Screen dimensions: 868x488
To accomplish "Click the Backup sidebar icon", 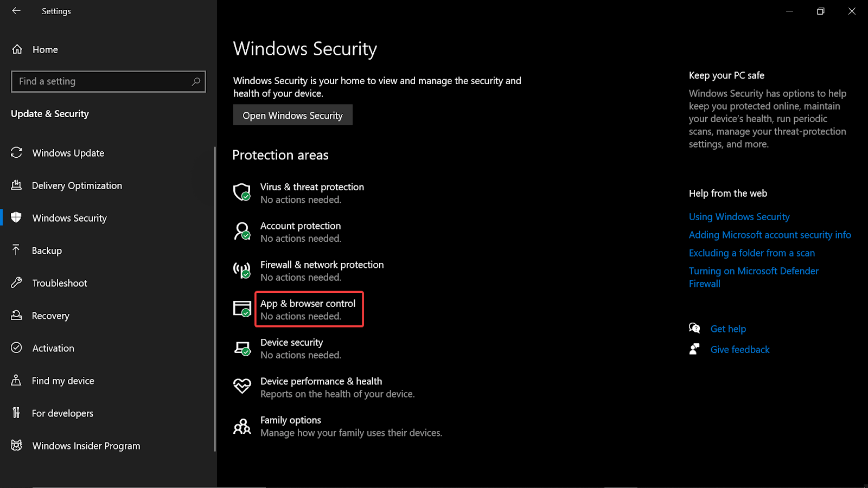I will [x=17, y=251].
